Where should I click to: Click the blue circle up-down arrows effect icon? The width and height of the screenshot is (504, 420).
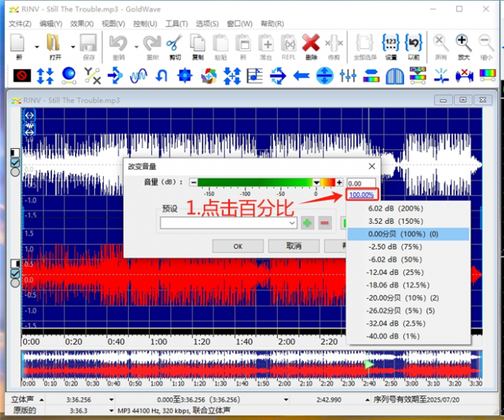click(x=325, y=76)
